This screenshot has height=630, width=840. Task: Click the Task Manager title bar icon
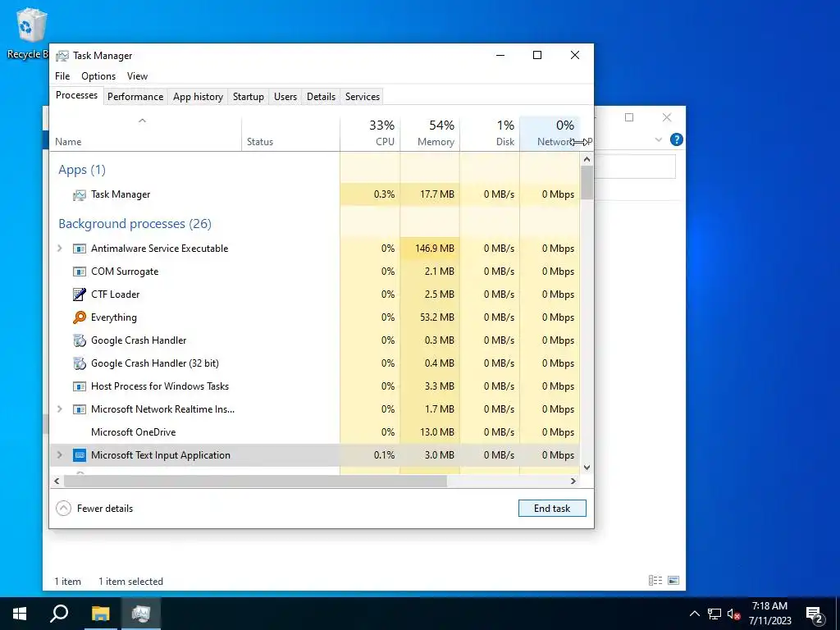point(62,56)
